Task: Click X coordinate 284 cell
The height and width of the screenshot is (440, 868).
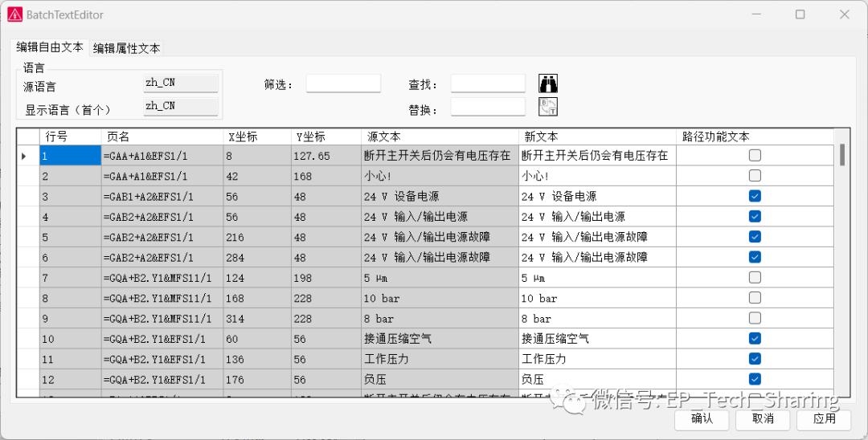Action: (x=257, y=257)
